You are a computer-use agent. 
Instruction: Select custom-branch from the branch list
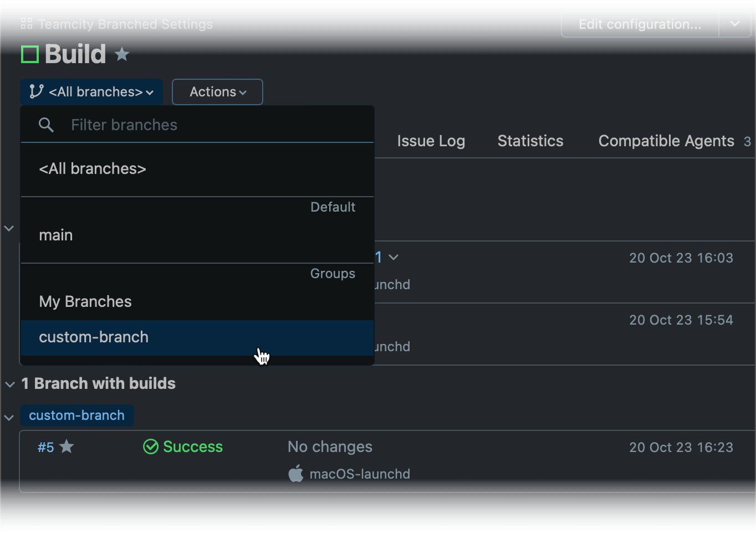coord(93,337)
